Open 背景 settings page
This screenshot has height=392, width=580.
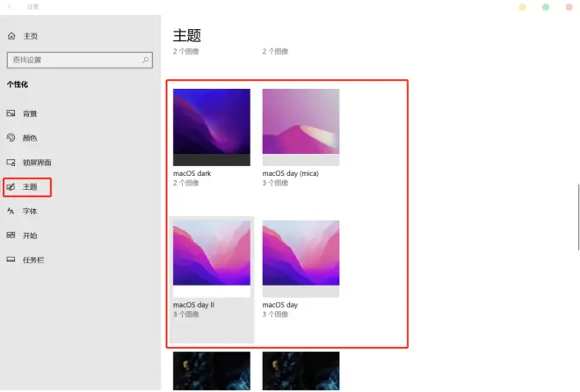30,113
